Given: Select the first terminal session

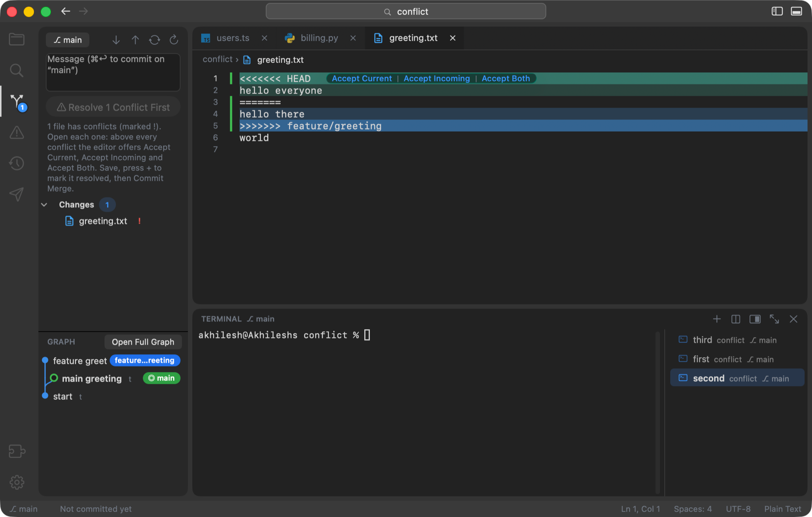Looking at the screenshot, I should [x=737, y=359].
